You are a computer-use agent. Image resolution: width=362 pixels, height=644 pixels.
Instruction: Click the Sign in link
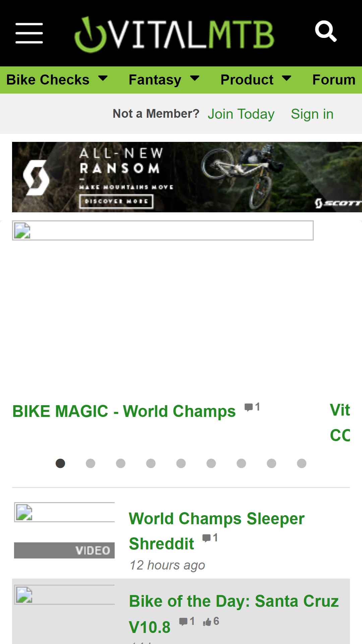coord(312,114)
